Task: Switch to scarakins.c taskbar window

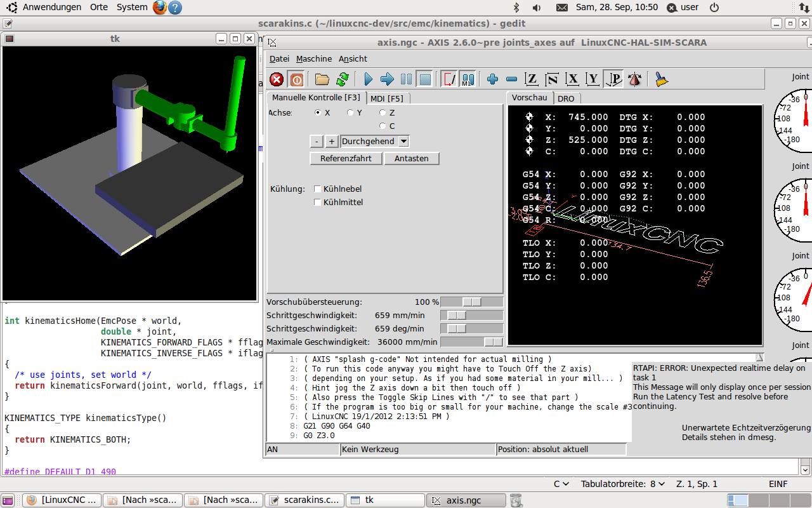Action: click(x=304, y=500)
